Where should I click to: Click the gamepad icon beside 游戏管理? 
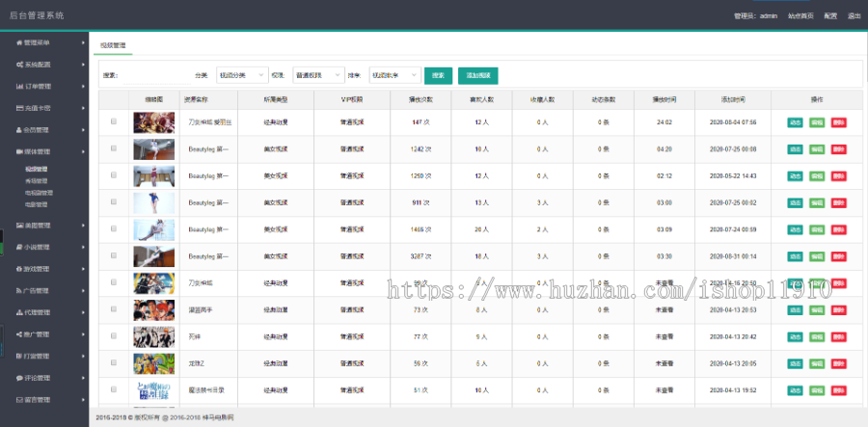point(19,269)
